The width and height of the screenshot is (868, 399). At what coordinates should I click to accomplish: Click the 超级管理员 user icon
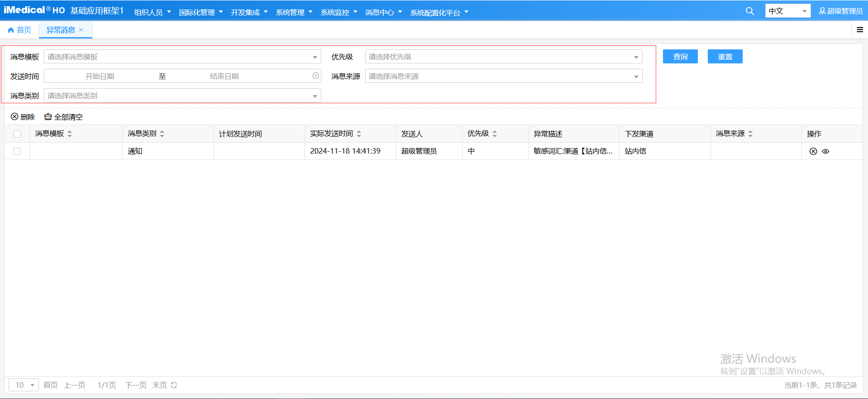[x=822, y=11]
